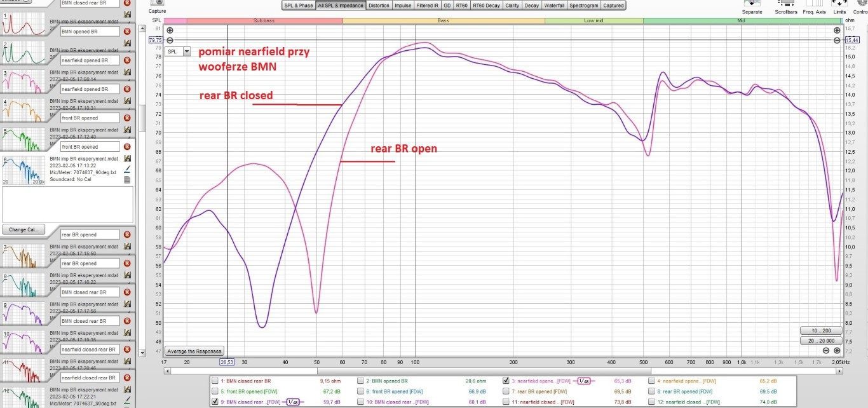Uncheck trace 3 nearfiekd opened FDW
868x408 pixels.
click(x=506, y=381)
